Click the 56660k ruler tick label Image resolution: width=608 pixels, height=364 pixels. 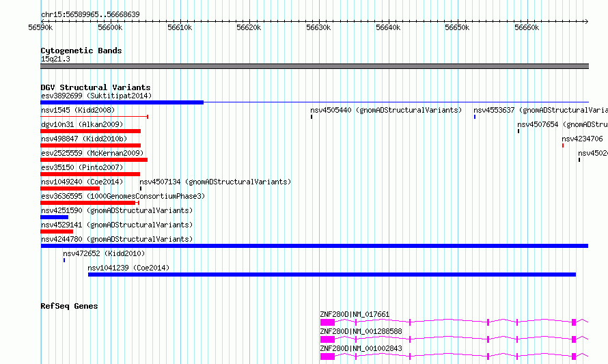(x=527, y=27)
